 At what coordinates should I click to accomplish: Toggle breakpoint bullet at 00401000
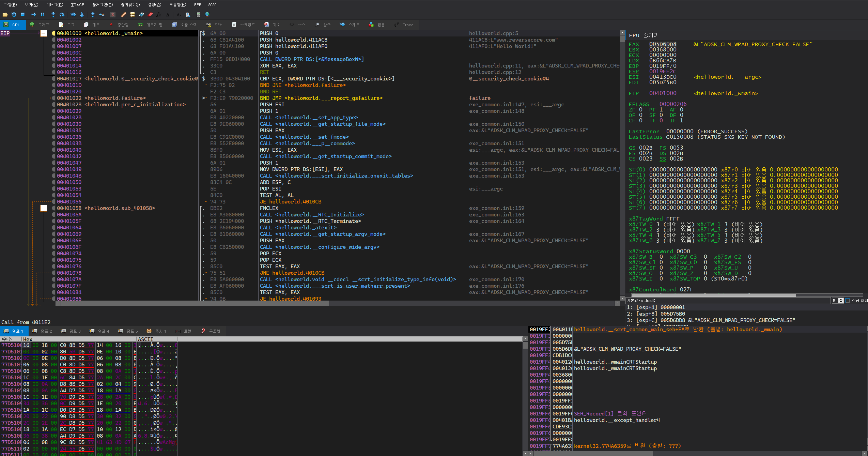coord(53,33)
